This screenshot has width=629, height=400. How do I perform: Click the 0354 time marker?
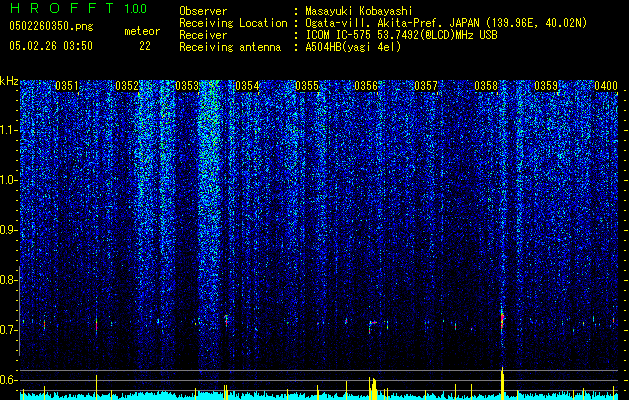[247, 86]
